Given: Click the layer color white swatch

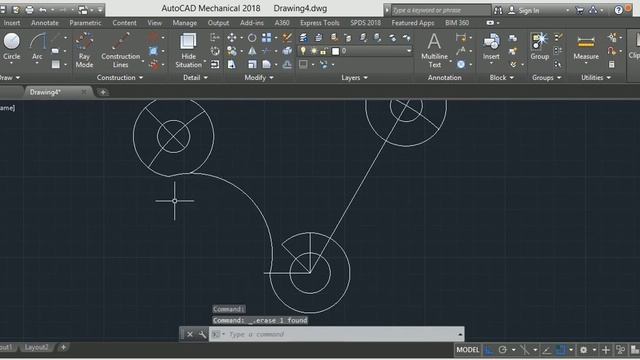Looking at the screenshot, I should (x=336, y=51).
